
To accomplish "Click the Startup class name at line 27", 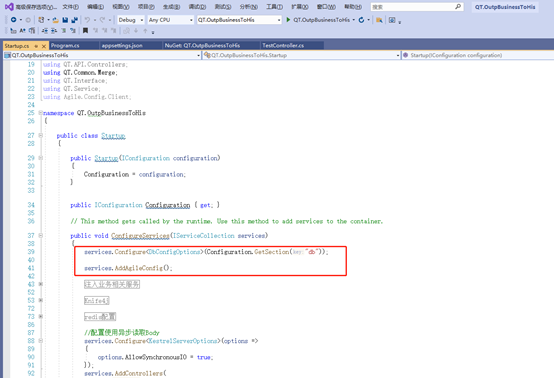I will tap(113, 136).
